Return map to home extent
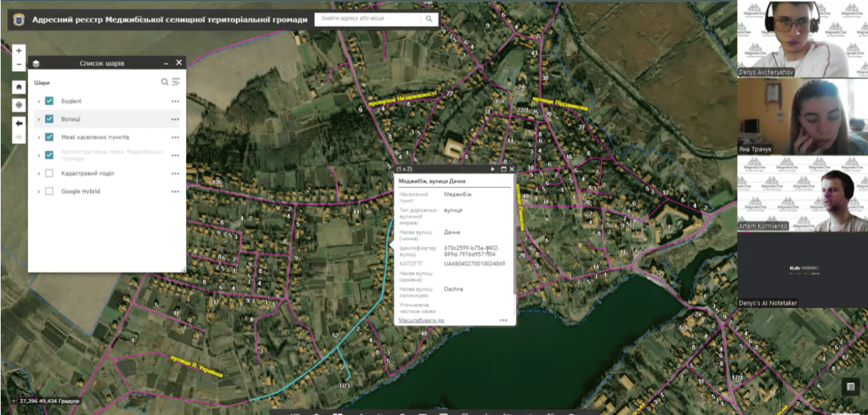 (19, 87)
